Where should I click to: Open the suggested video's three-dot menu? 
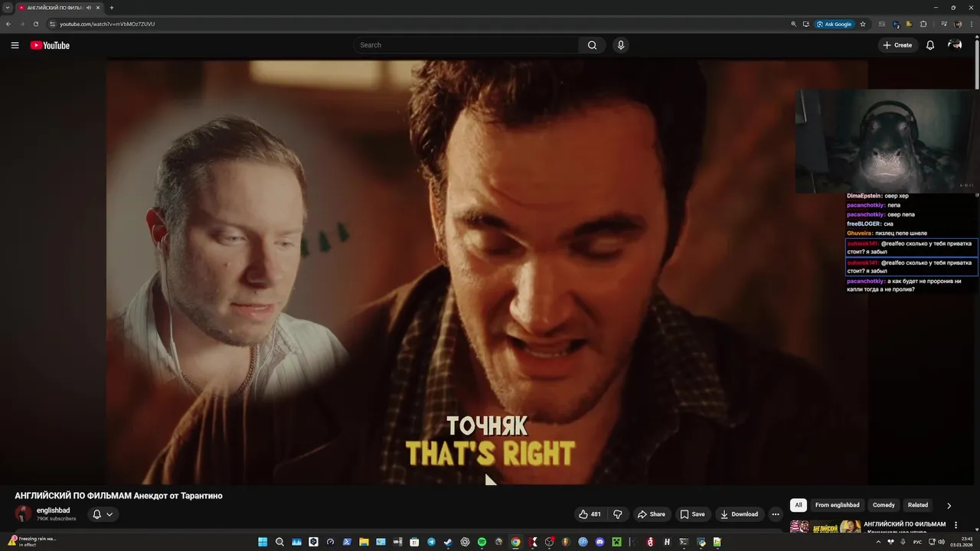(x=955, y=525)
